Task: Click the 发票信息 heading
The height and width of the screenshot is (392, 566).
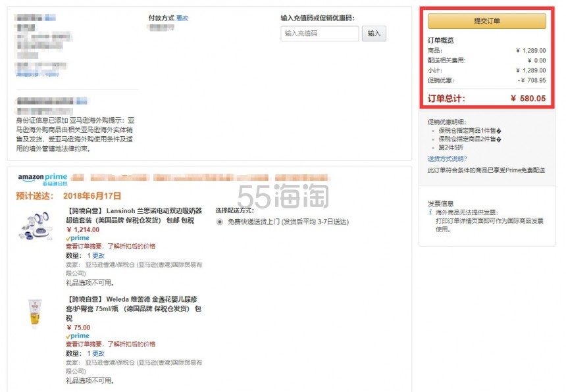Action: [441, 203]
